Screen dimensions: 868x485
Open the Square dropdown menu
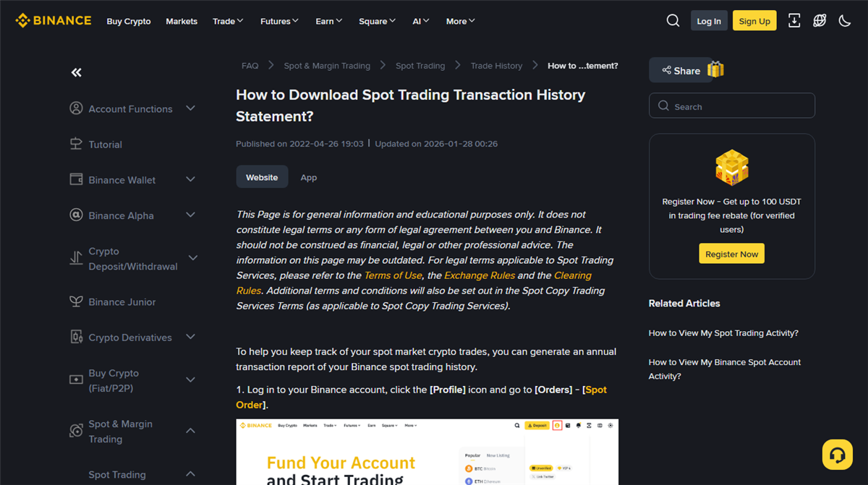coord(378,21)
